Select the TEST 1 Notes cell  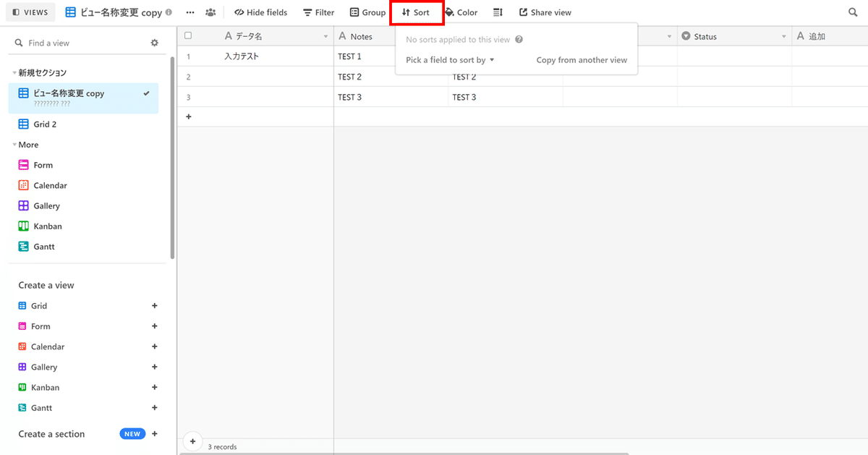click(x=366, y=56)
